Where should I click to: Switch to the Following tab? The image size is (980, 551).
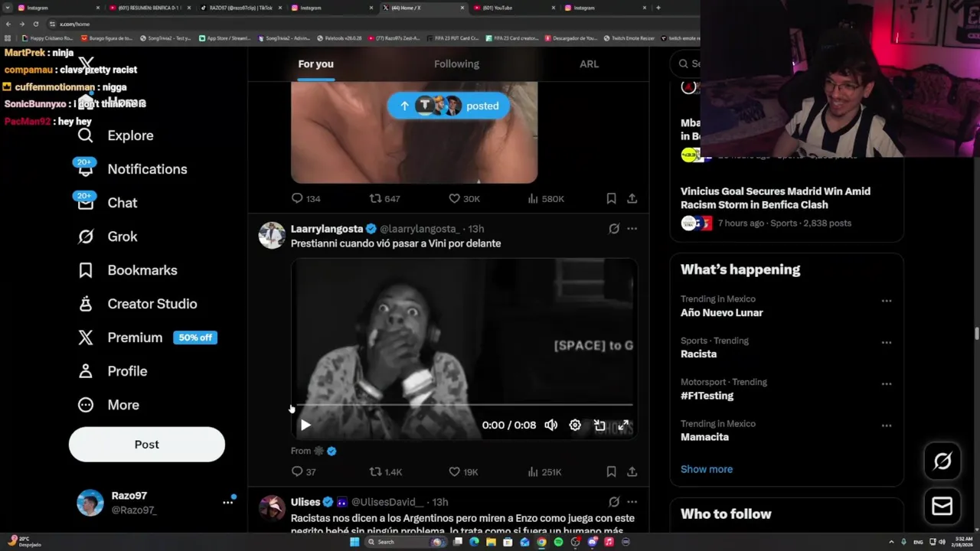456,64
